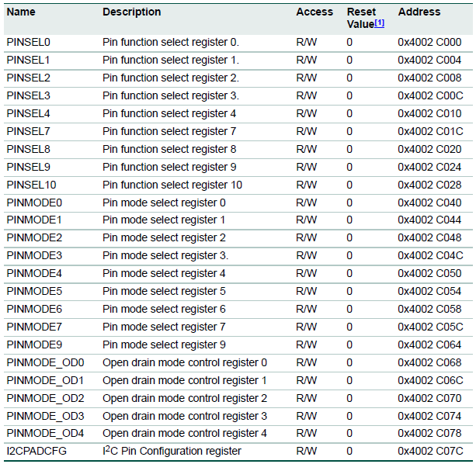
Task: Click the 'I2C Pin Configuration register' description
Action: (x=172, y=452)
